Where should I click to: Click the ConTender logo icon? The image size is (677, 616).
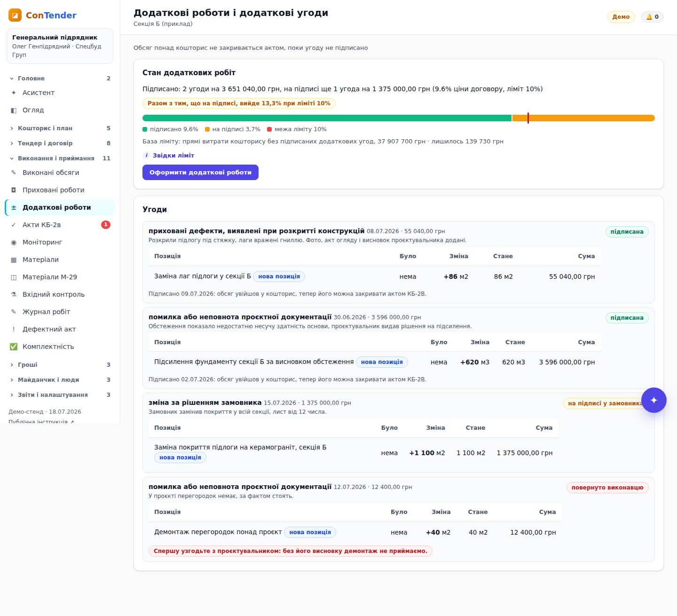[x=15, y=15]
